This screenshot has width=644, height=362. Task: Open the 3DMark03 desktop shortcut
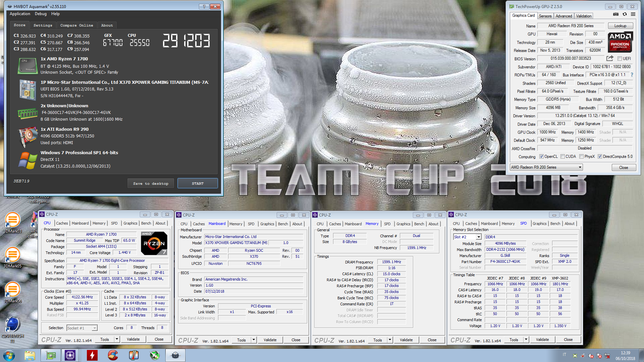coord(12,223)
